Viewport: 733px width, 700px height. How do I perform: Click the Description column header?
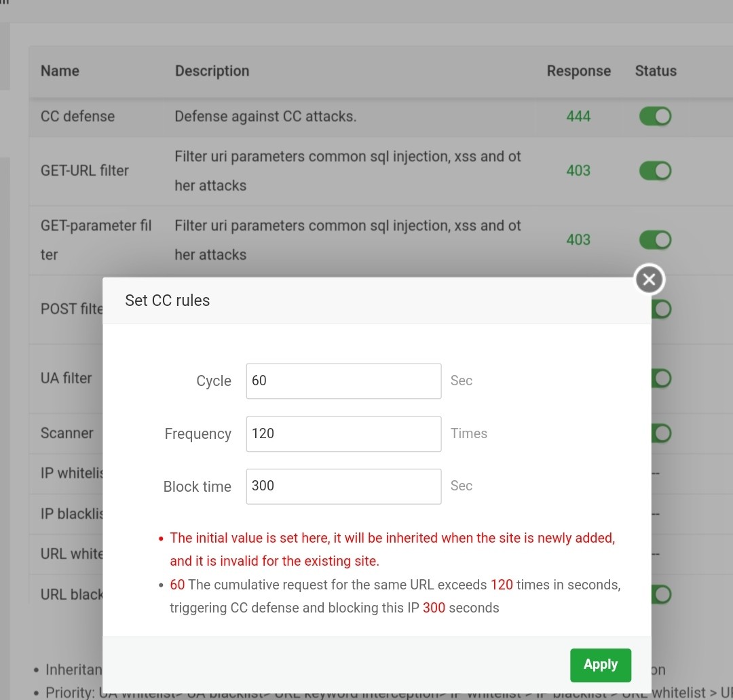click(x=212, y=71)
